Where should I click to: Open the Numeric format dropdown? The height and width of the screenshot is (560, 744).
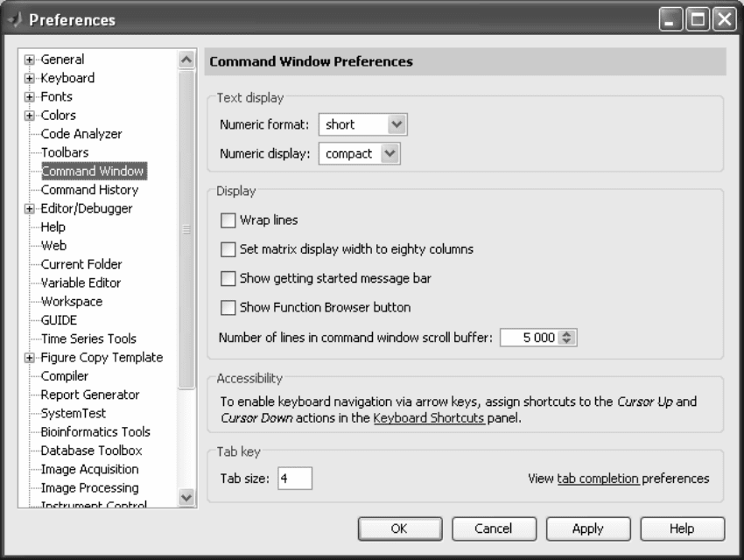coord(363,125)
